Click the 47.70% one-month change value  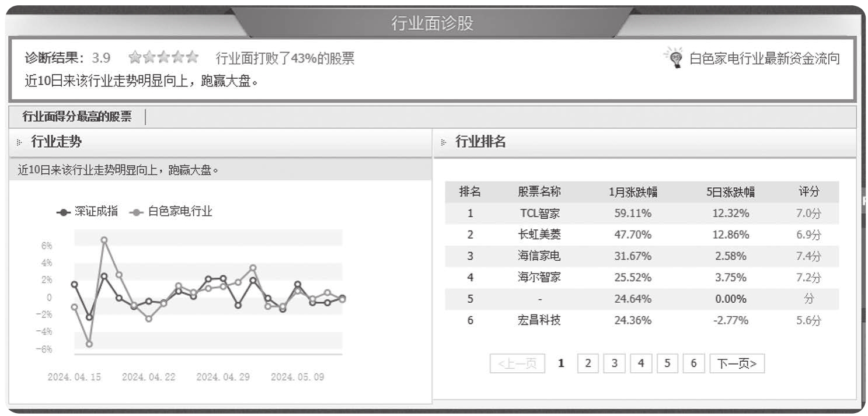click(633, 235)
